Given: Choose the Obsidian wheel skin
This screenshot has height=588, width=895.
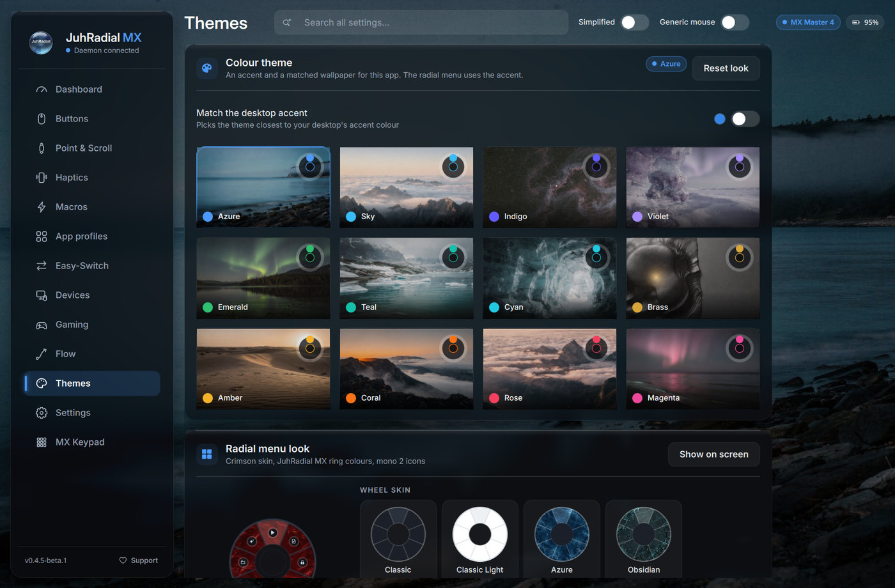Looking at the screenshot, I should (x=644, y=539).
